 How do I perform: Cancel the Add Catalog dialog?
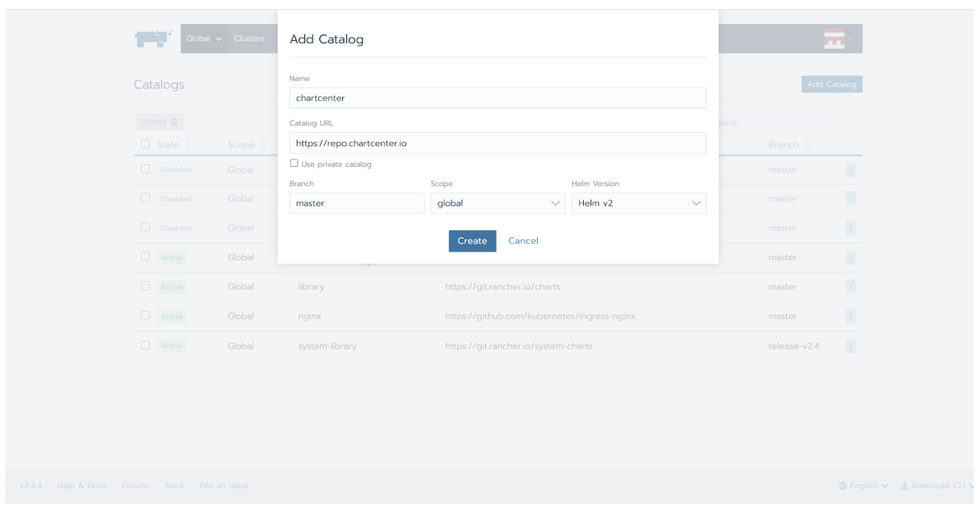[x=523, y=241]
